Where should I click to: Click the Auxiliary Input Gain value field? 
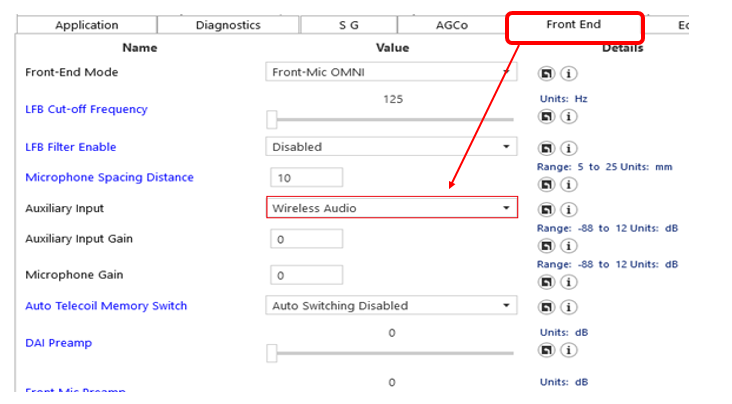coord(306,240)
